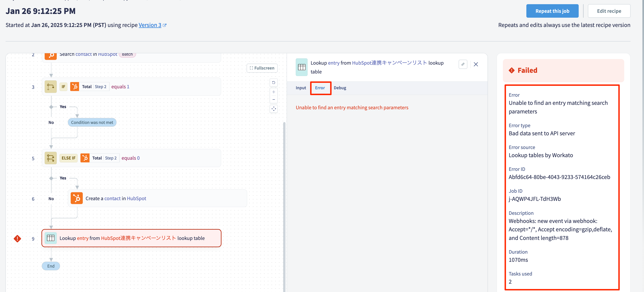
Task: Click the Job ID value j-AQWP4JFL-TdH3Wb
Action: tap(534, 199)
